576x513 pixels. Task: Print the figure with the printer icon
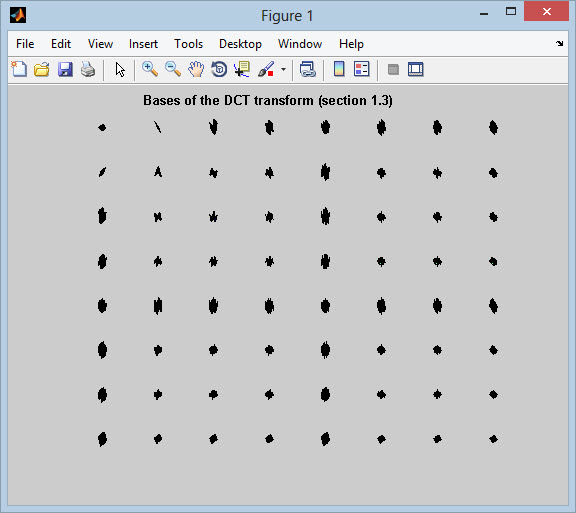tap(88, 69)
